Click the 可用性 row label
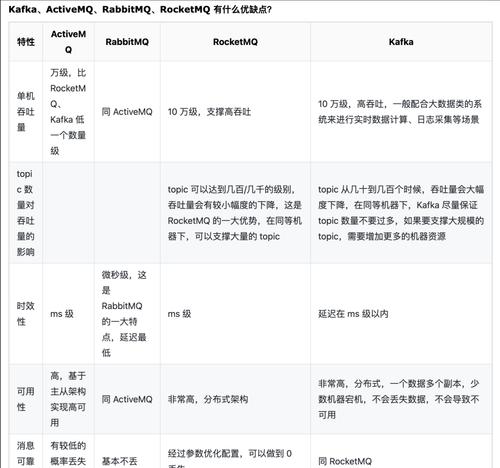The image size is (500, 468). [x=26, y=399]
